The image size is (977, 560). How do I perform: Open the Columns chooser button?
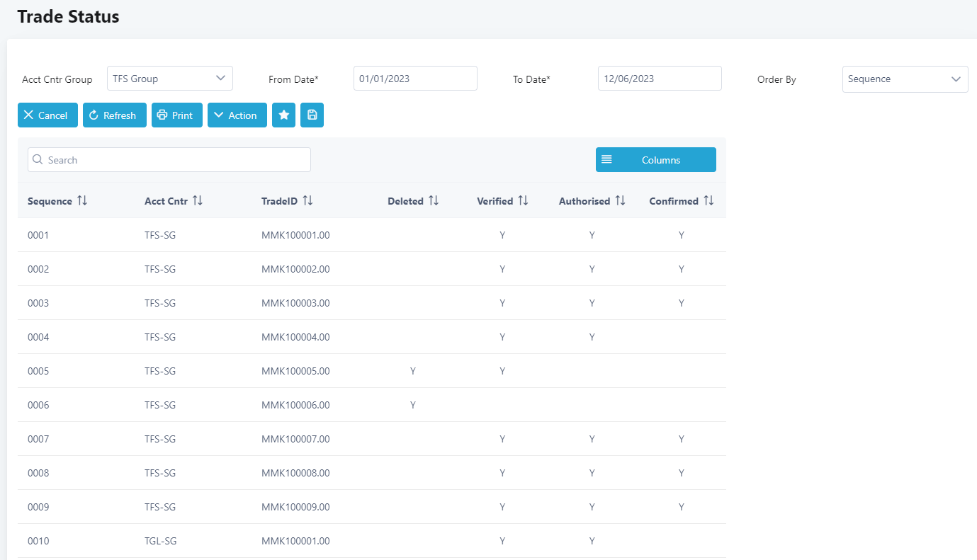655,160
